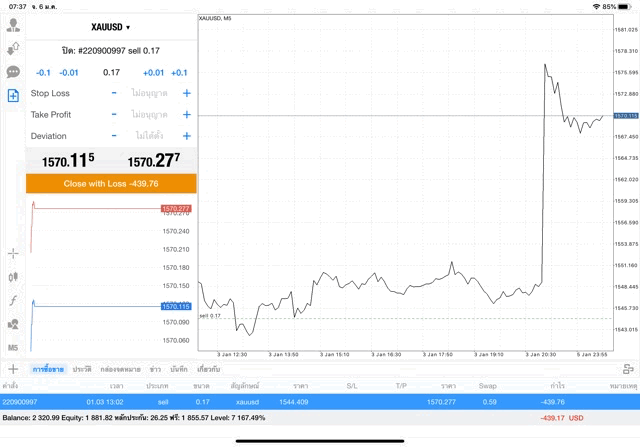Increase Stop Loss with plus button

pos(186,93)
